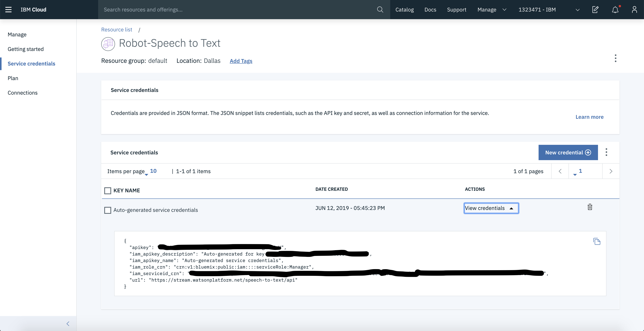Viewport: 644px width, 331px height.
Task: Copy credentials JSON to clipboard
Action: point(597,241)
